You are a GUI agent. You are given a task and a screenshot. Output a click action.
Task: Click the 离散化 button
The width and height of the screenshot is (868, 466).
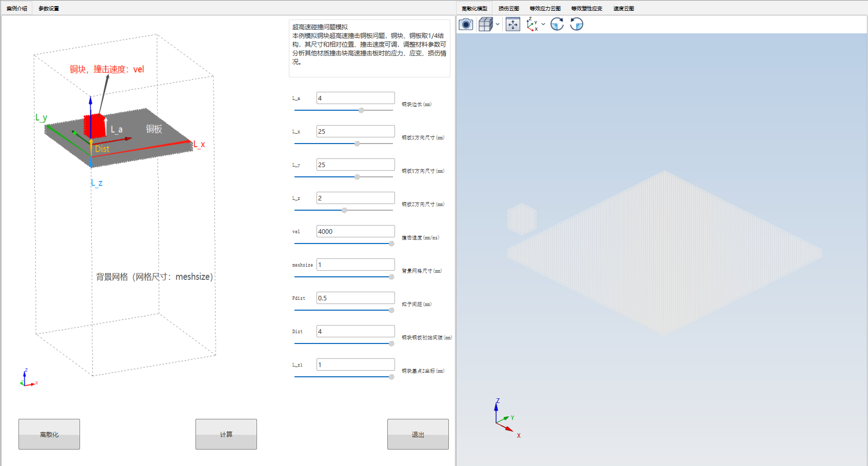tap(49, 434)
